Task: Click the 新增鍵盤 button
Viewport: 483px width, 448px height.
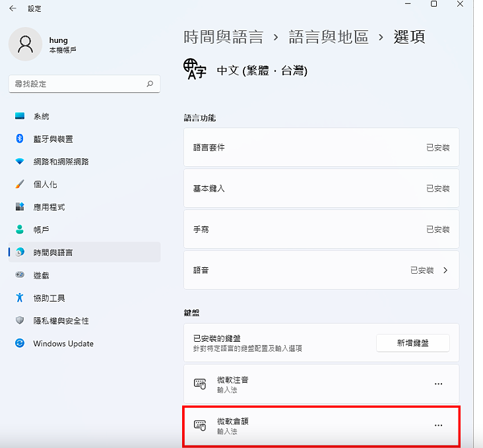Action: click(413, 343)
